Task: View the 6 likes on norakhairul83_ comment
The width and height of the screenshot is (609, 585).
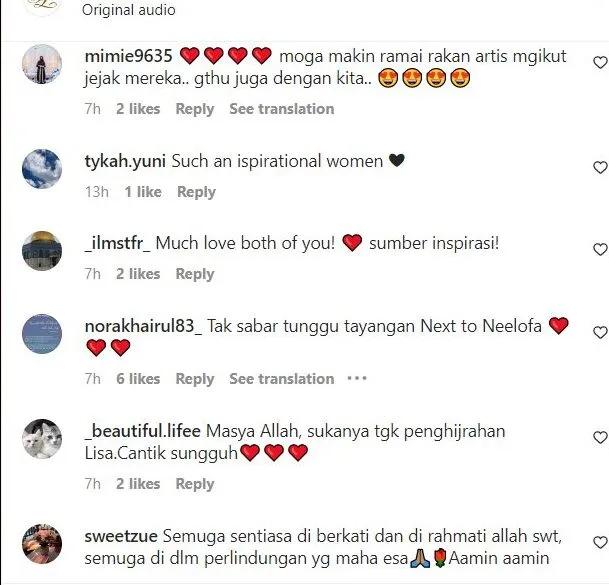Action: tap(138, 379)
